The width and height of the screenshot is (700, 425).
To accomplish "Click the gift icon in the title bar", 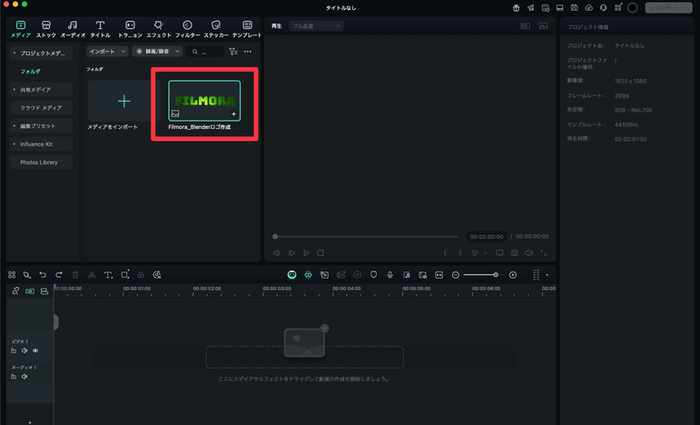I will [515, 8].
